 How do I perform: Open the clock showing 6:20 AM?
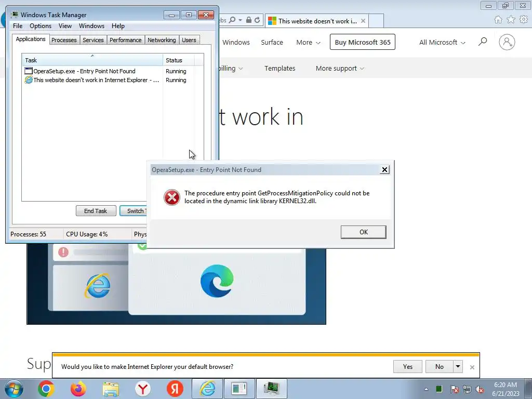[x=506, y=389]
